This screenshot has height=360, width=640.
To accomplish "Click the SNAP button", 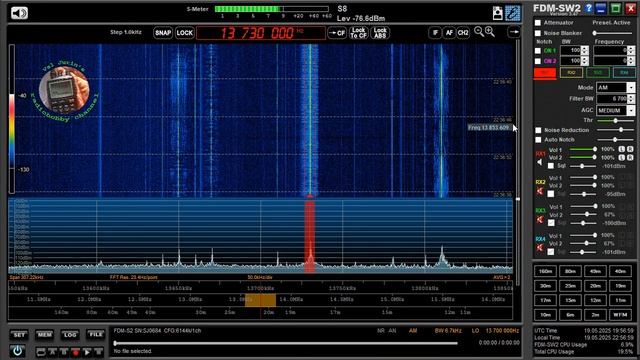I will click(x=163, y=33).
